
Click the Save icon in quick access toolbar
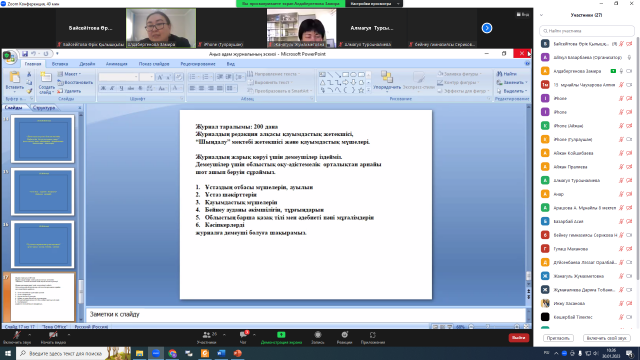click(x=25, y=54)
